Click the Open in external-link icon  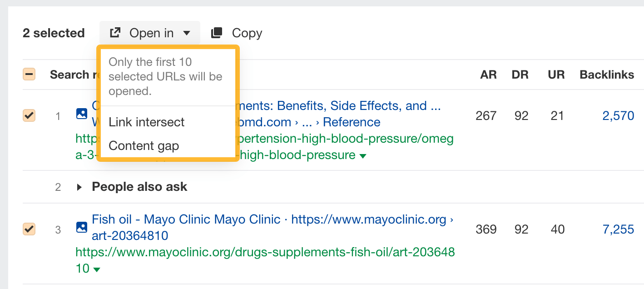pos(115,33)
